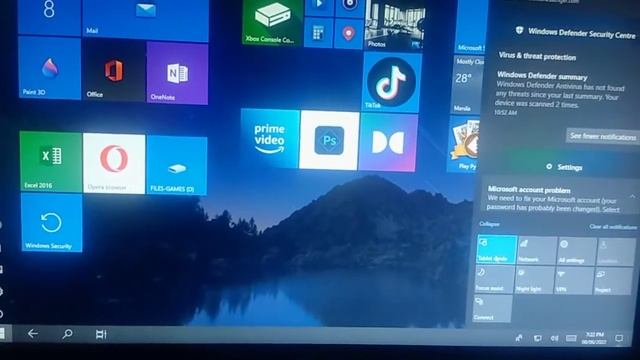Launch Paint 3D from Start
640x360 pixels.
(x=50, y=68)
